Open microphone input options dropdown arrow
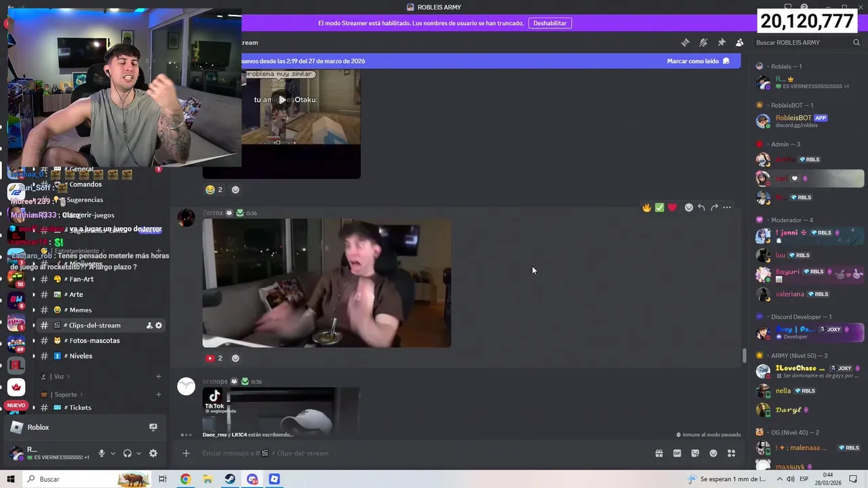The height and width of the screenshot is (488, 868). click(113, 453)
